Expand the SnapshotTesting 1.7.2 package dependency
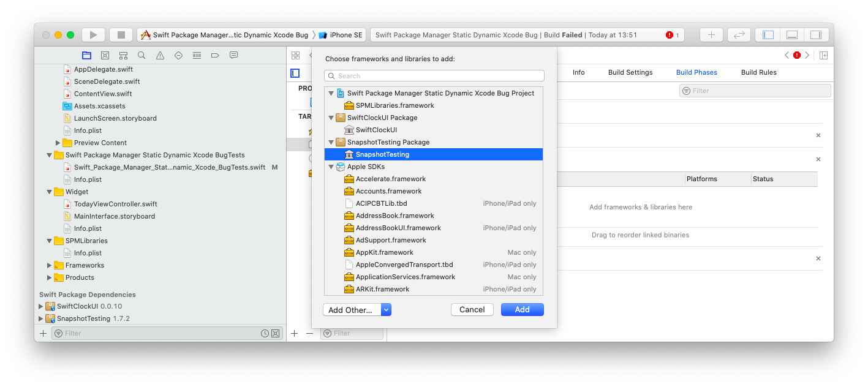 coord(41,318)
